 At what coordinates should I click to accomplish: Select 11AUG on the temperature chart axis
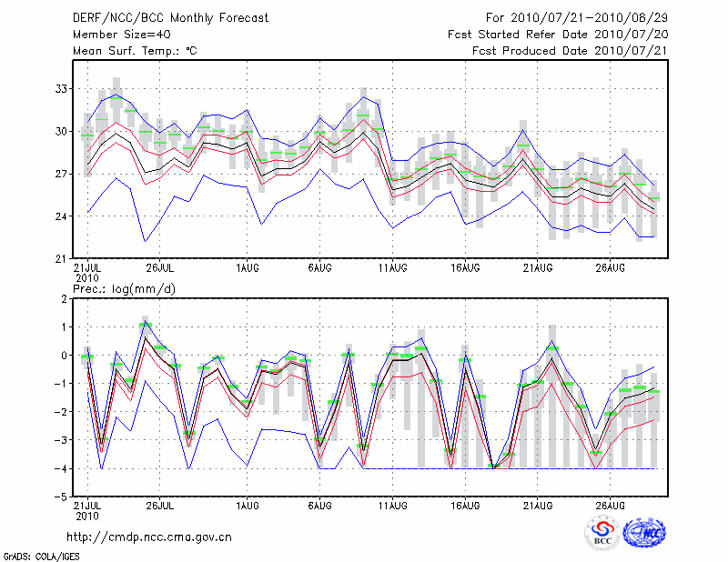click(392, 268)
